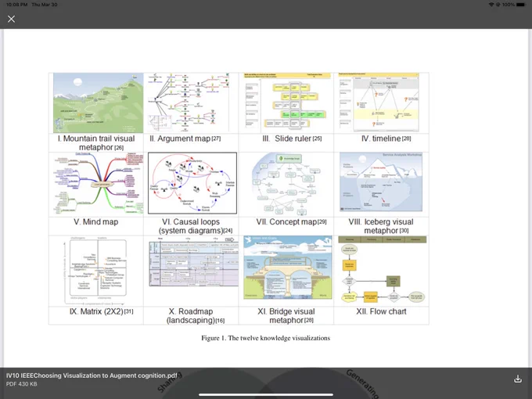
Task: Select 'Figure 1. The twelve knowledge visualizations' caption
Action: pos(266,338)
